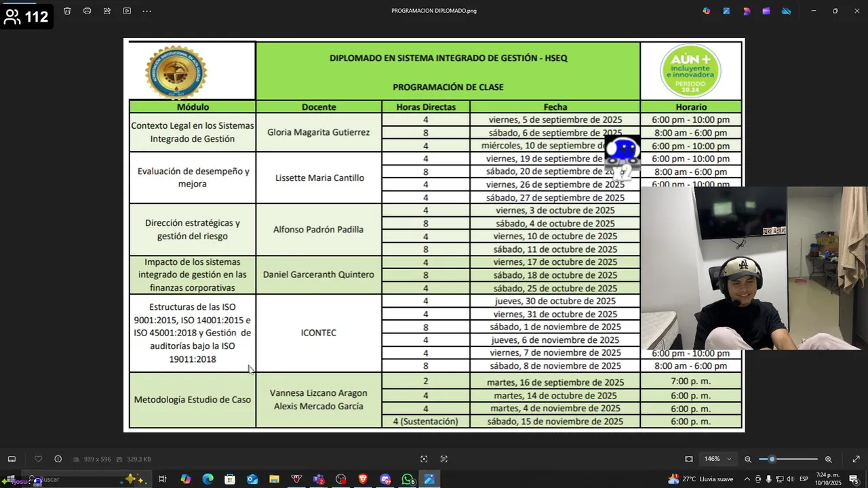
Task: Click the Lissette Maria Cantillo cell
Action: (319, 178)
